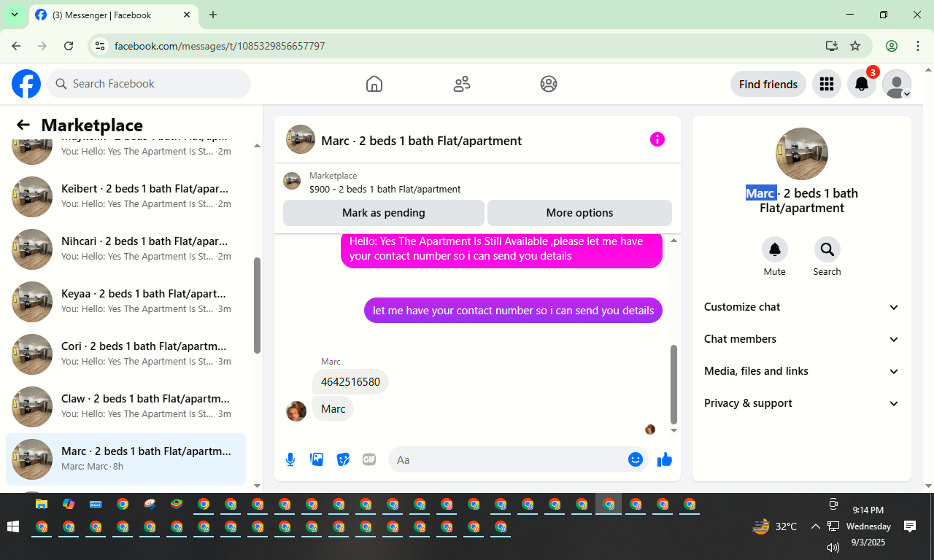The image size is (934, 560).
Task: Click the sender avatar beside Marc's message
Action: [296, 411]
